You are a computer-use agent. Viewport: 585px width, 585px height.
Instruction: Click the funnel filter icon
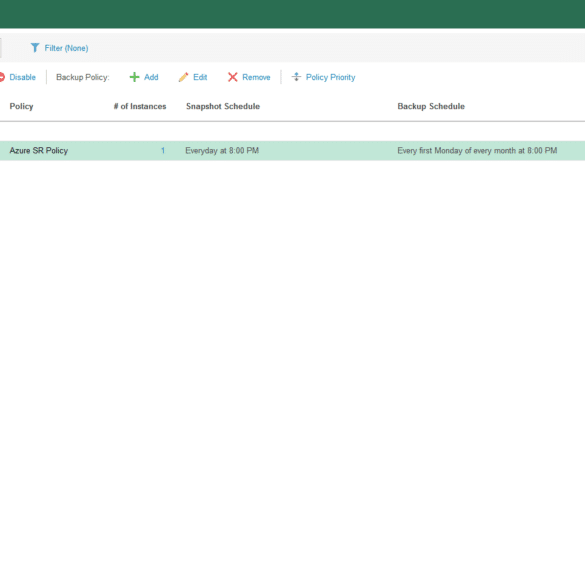click(35, 48)
